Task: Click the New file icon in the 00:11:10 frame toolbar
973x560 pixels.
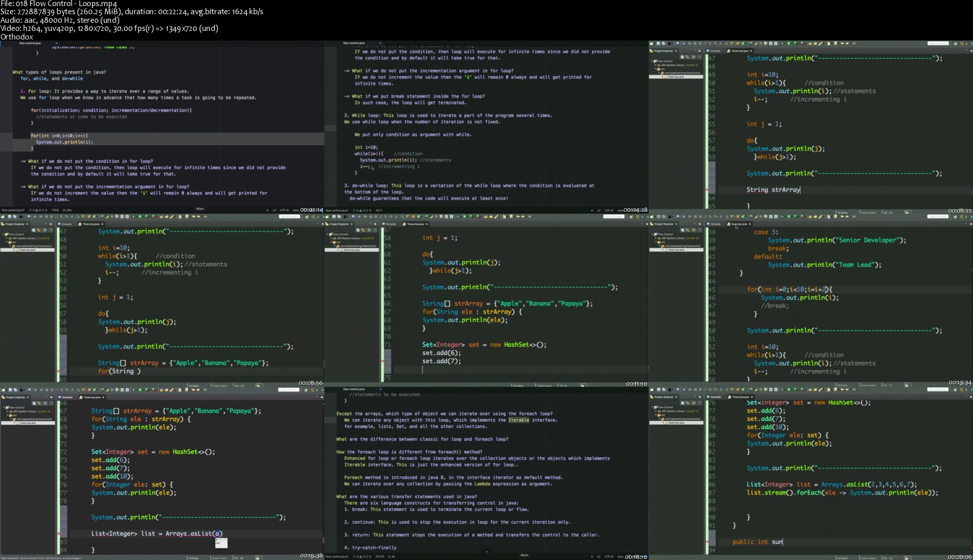Action: click(x=328, y=217)
